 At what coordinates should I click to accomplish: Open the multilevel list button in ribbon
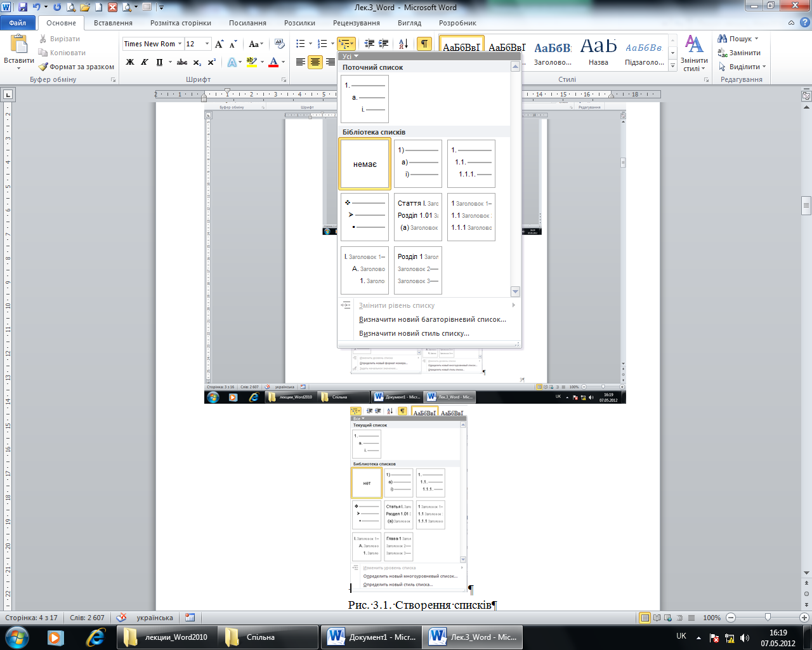coord(346,44)
